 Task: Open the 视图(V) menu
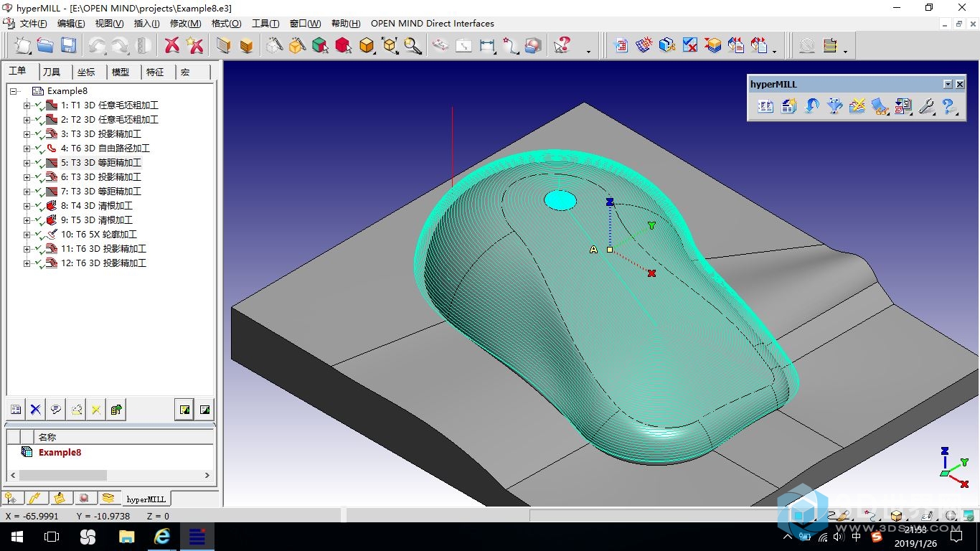pyautogui.click(x=109, y=24)
